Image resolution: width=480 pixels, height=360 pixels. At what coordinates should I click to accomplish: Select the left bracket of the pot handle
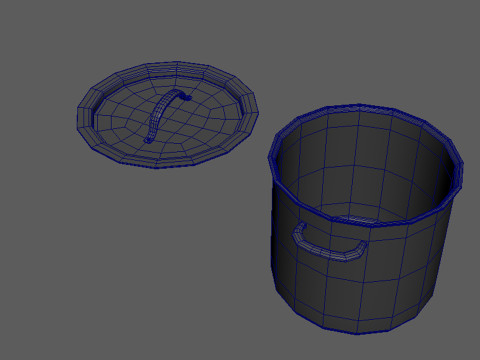tap(298, 232)
